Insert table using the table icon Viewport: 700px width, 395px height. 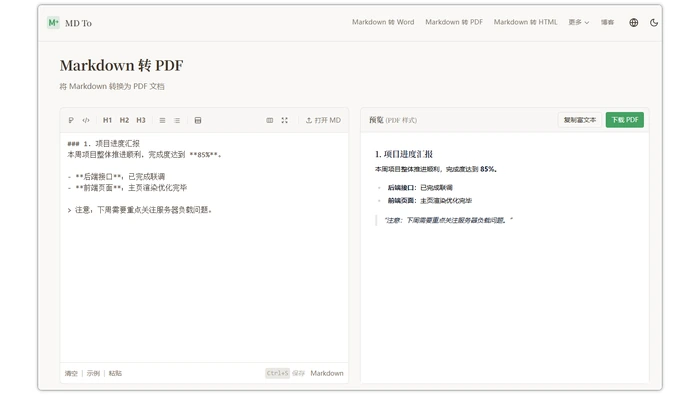tap(198, 120)
